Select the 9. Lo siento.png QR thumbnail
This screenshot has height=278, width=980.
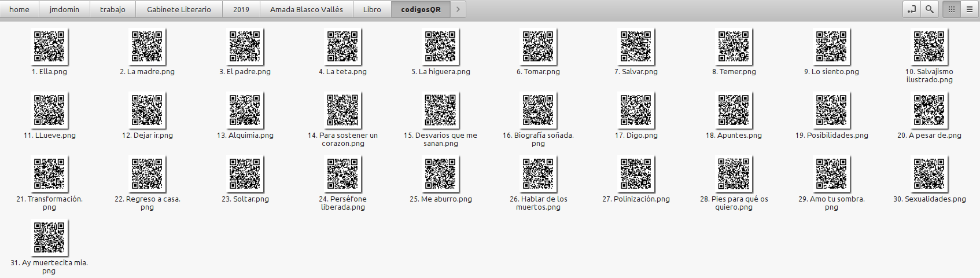[x=831, y=46]
